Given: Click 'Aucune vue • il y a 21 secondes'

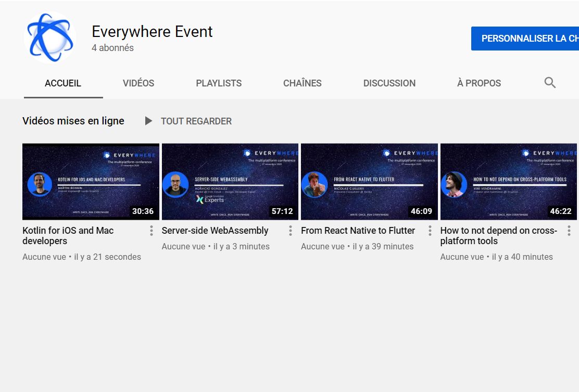Looking at the screenshot, I should (82, 257).
